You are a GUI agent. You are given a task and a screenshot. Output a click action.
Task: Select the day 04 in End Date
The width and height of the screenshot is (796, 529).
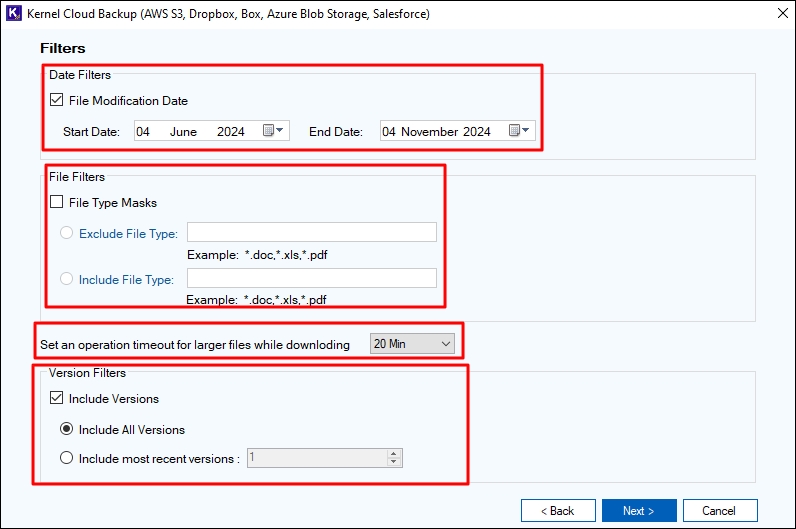click(389, 132)
